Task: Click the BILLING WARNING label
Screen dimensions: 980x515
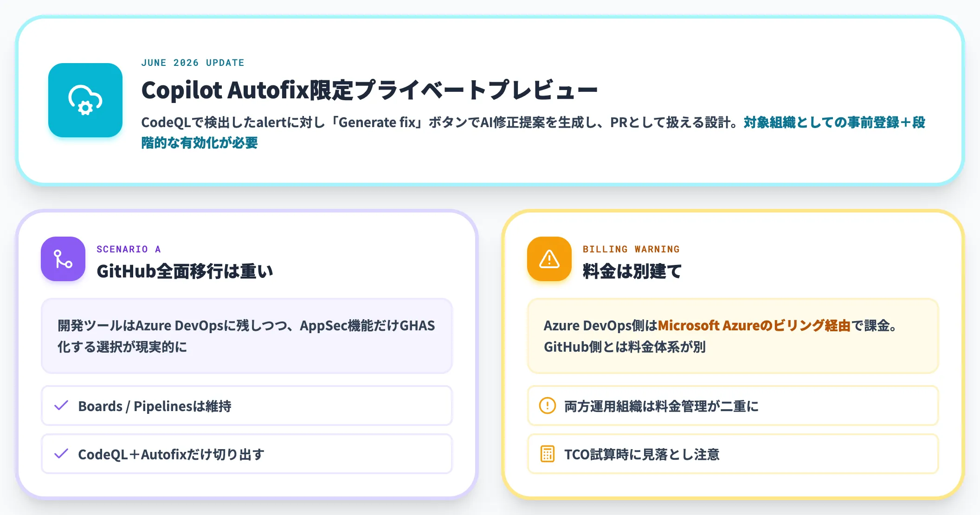Action: pos(631,249)
